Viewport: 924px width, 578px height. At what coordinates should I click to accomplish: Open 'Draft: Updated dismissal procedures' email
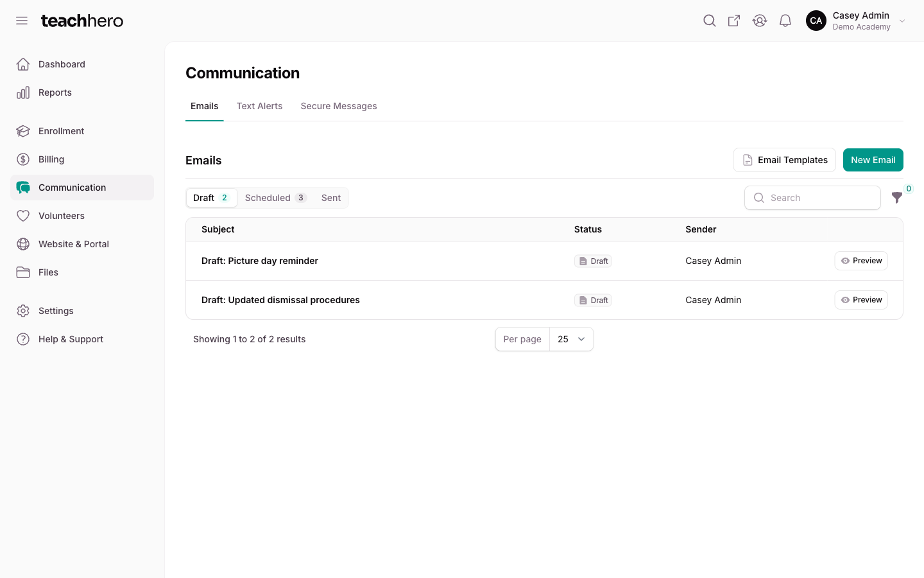(280, 300)
